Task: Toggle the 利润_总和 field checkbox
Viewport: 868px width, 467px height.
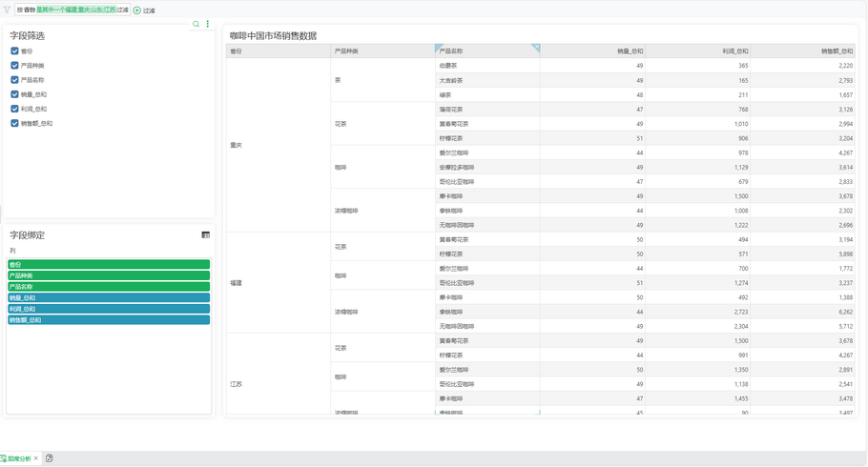Action: tap(14, 109)
